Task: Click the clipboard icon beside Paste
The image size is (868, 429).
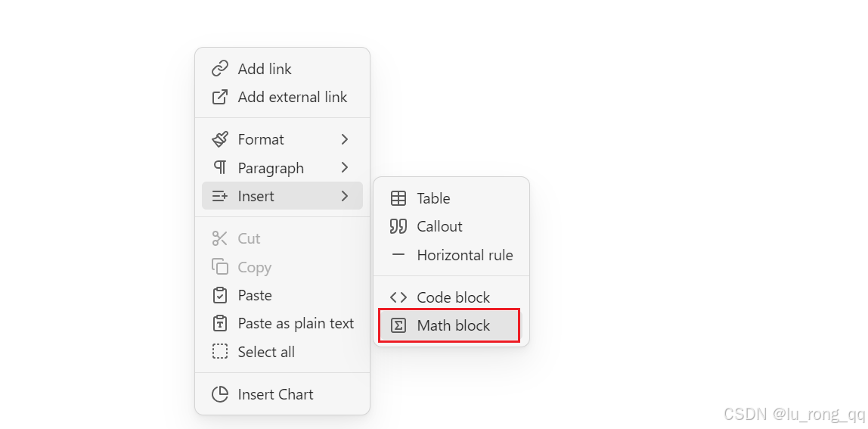Action: click(x=220, y=295)
